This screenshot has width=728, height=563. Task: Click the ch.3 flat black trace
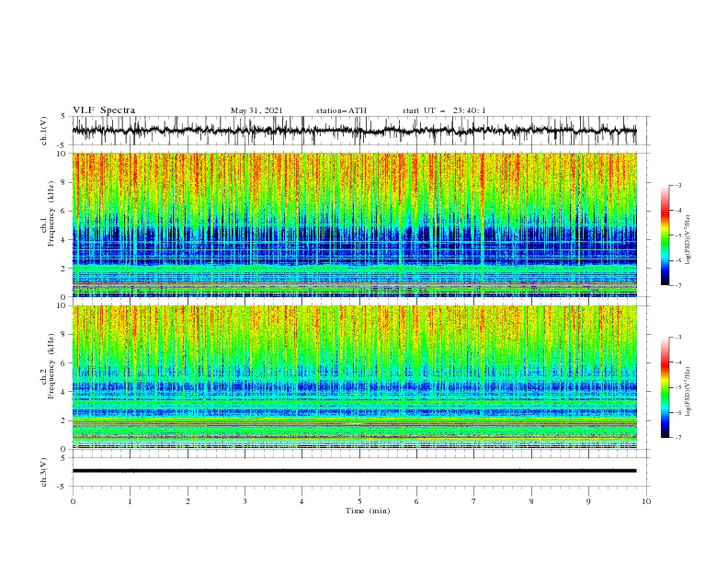point(354,471)
